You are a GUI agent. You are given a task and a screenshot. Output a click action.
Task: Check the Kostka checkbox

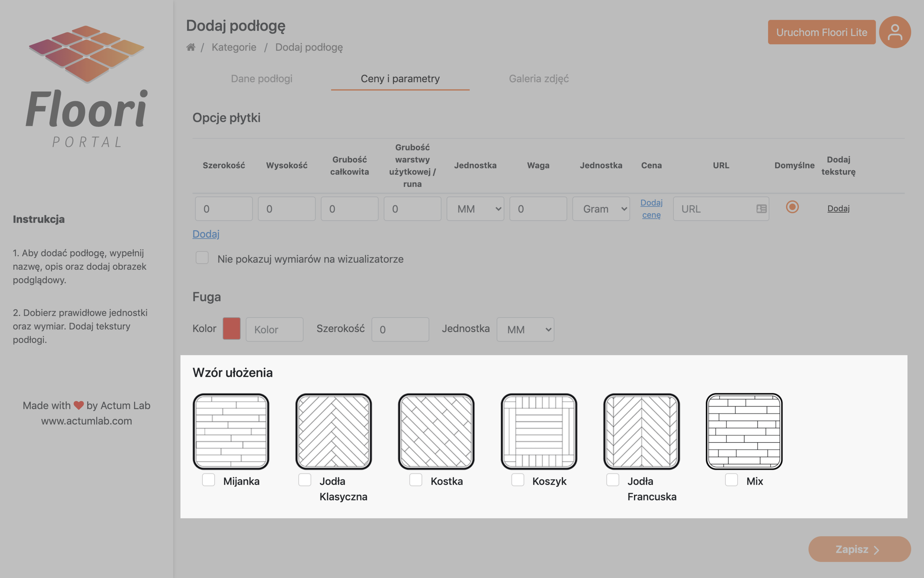click(416, 480)
